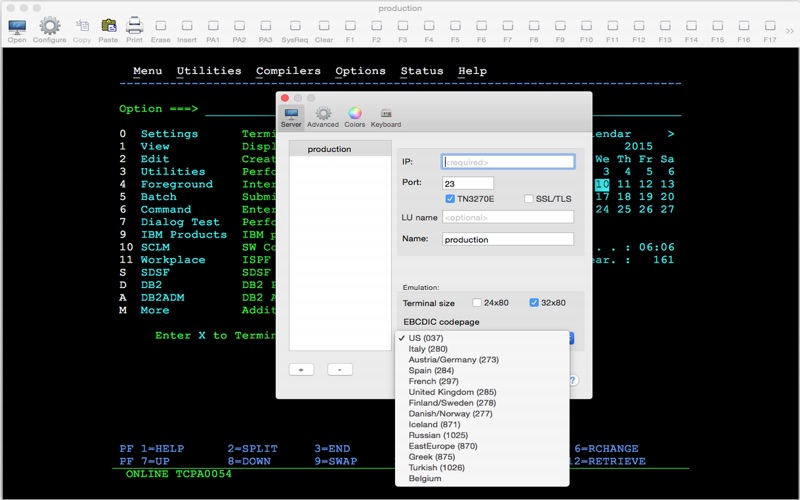Click the add server plus button
Screen dimensions: 800x500
tap(301, 369)
